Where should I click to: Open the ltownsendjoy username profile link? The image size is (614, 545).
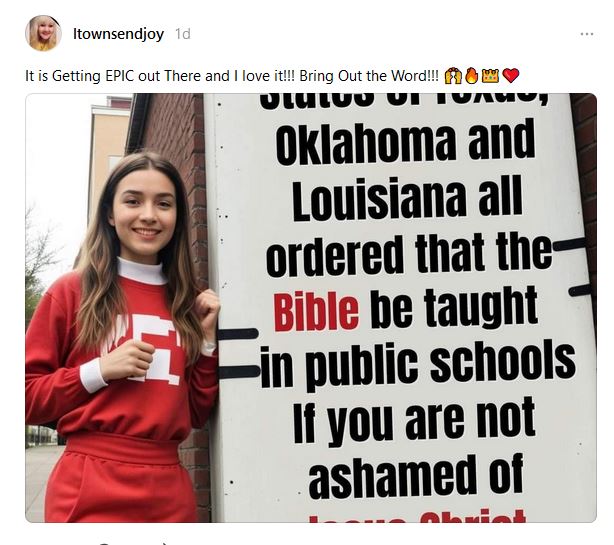pyautogui.click(x=118, y=34)
